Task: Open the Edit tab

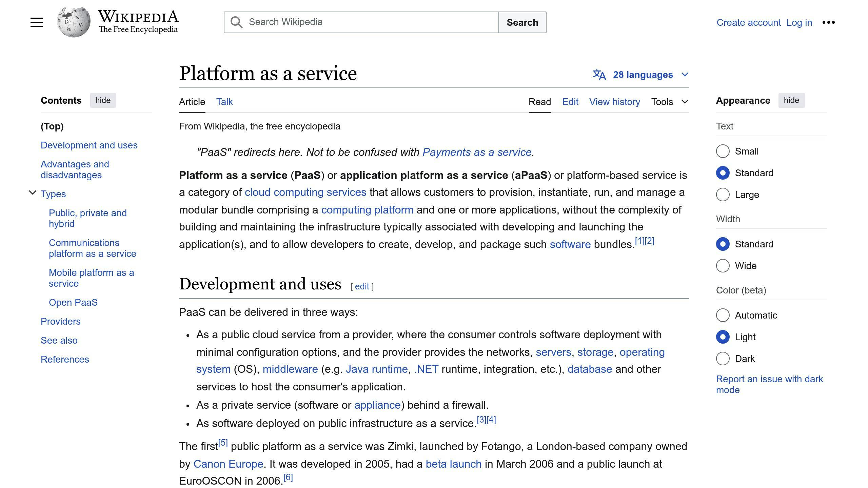Action: coord(570,102)
